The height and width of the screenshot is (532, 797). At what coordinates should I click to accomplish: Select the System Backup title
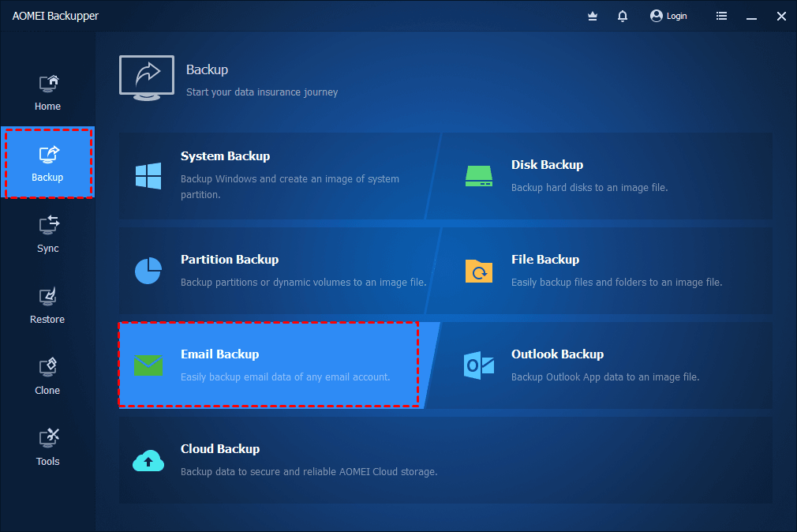(225, 156)
